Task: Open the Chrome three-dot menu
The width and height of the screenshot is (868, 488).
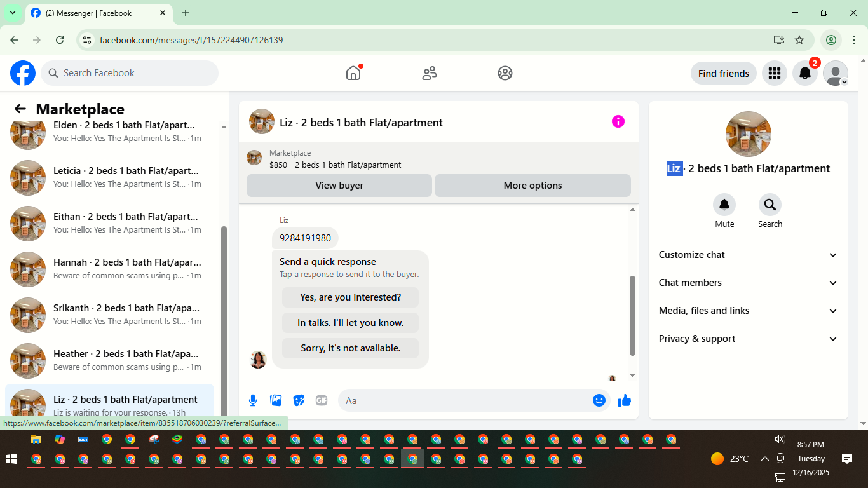Action: tap(854, 40)
